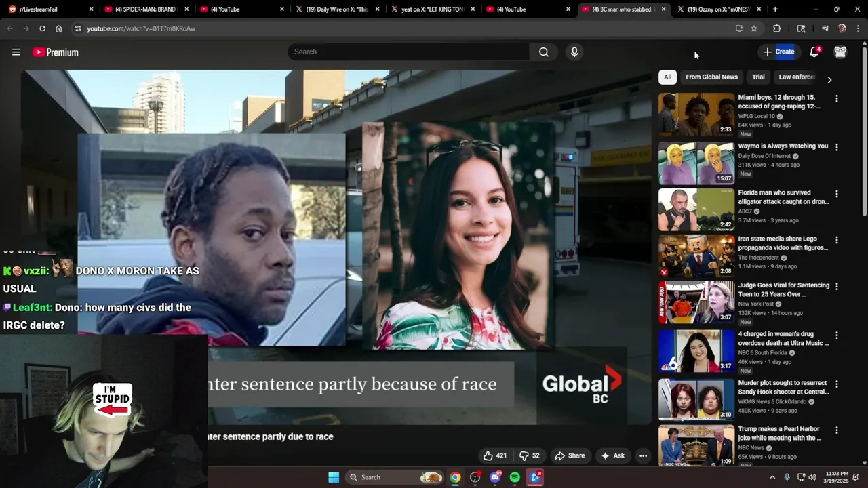868x488 pixels.
Task: Click the YouTube search input field
Action: tap(408, 52)
